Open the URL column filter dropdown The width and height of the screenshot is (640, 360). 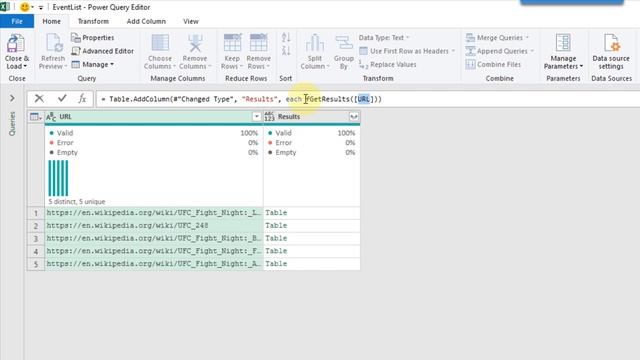point(256,117)
